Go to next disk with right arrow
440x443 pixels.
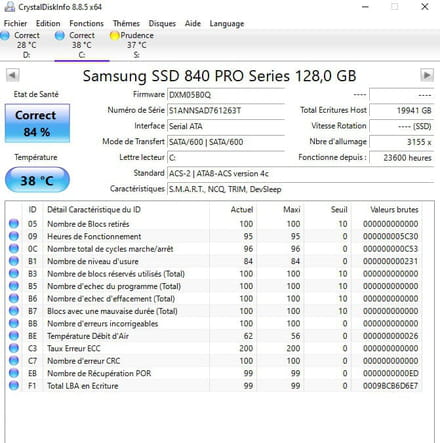point(427,75)
